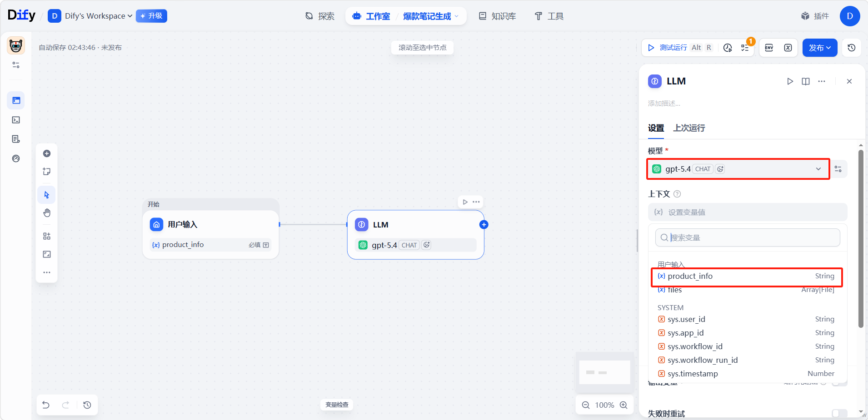The height and width of the screenshot is (420, 868).
Task: Click the undo arrow icon
Action: pos(46,405)
